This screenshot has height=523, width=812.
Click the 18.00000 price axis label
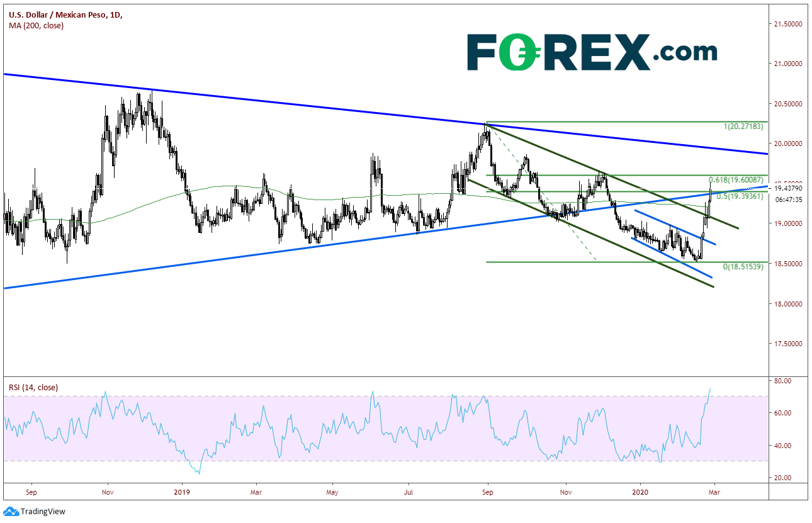click(x=789, y=304)
